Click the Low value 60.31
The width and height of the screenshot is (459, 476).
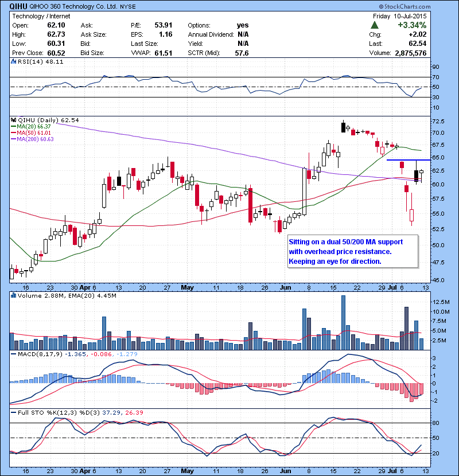pyautogui.click(x=56, y=44)
